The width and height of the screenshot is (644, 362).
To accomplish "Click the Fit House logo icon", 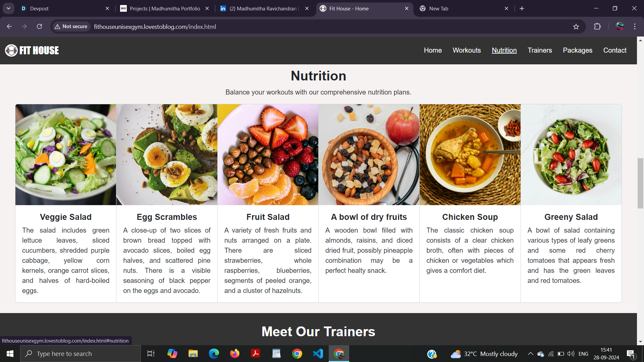I will (x=11, y=50).
